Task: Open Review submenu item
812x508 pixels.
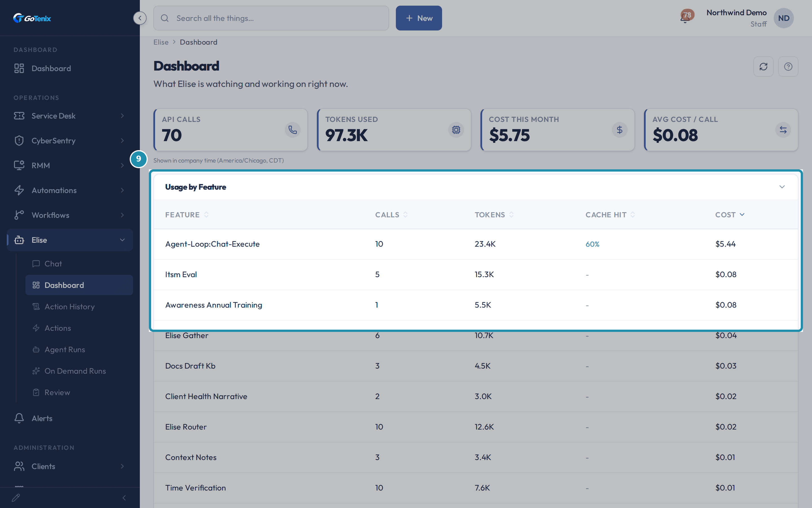Action: 79,392
